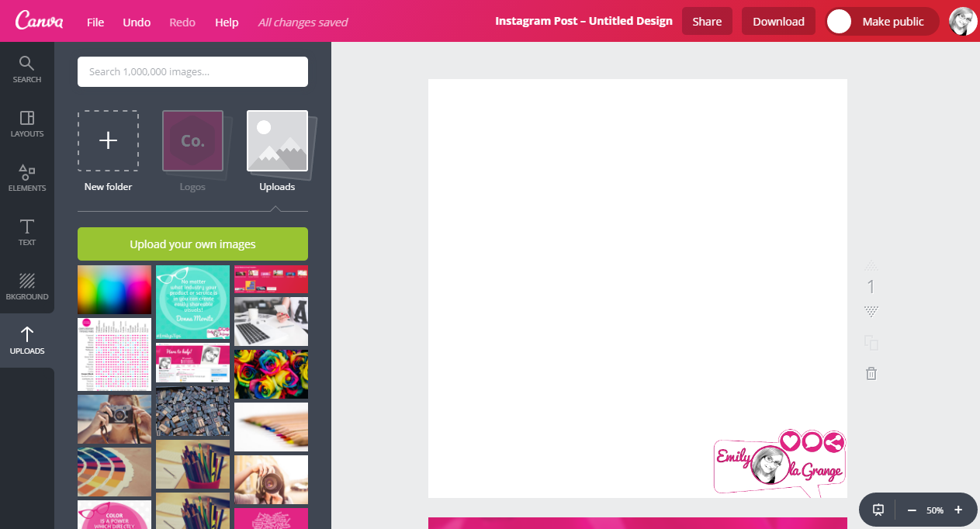
Task: Click the Canva logo
Action: (39, 21)
